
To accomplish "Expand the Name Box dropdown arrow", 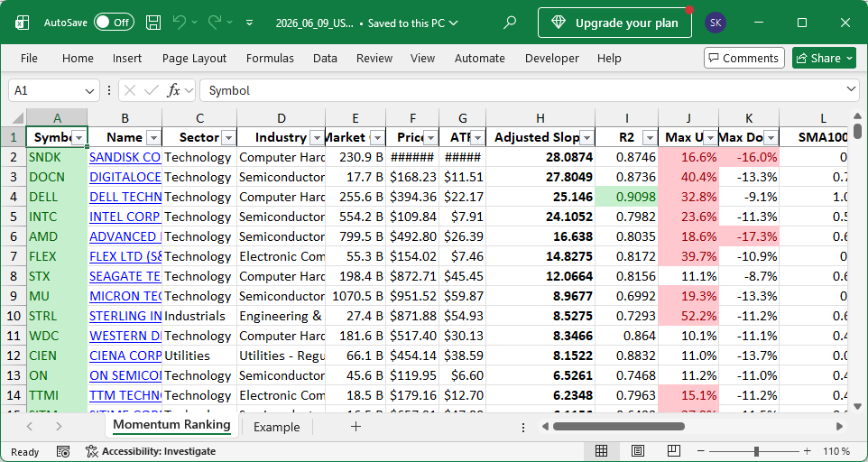I will click(89, 91).
